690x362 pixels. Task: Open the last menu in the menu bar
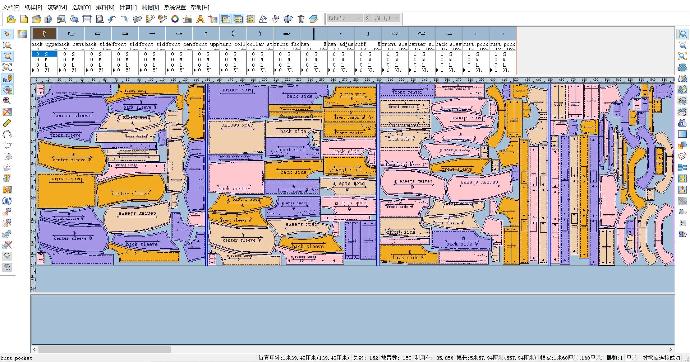pyautogui.click(x=199, y=7)
